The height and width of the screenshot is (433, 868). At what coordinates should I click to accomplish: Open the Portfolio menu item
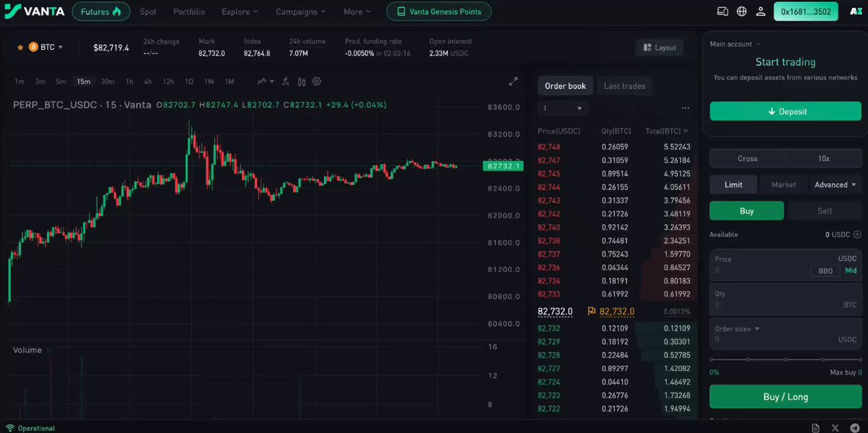click(189, 12)
